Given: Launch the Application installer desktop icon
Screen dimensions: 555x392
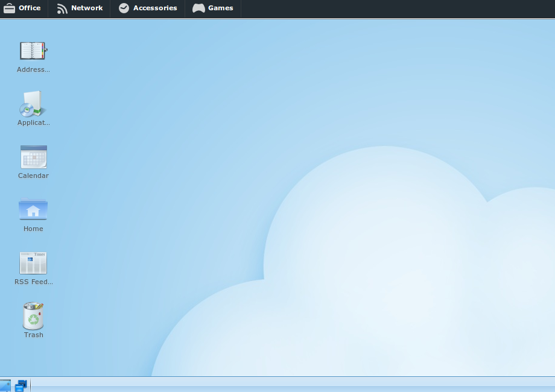Looking at the screenshot, I should [33, 104].
